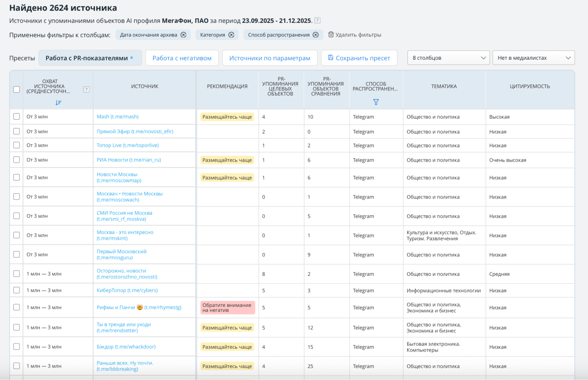Screen dimensions: 588x380
Task: Click the red 'Обратите внимание на негатив' badge
Action: point(227,308)
